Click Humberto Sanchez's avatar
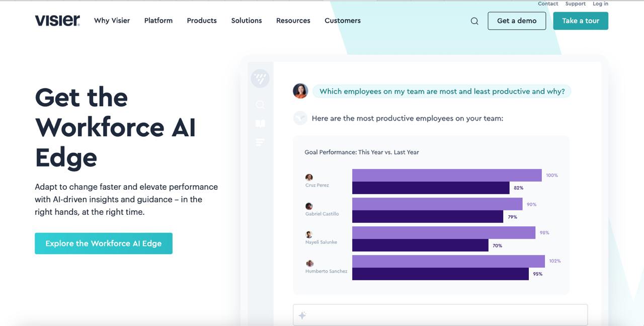Viewport: 644px width, 326px height. pos(310,264)
